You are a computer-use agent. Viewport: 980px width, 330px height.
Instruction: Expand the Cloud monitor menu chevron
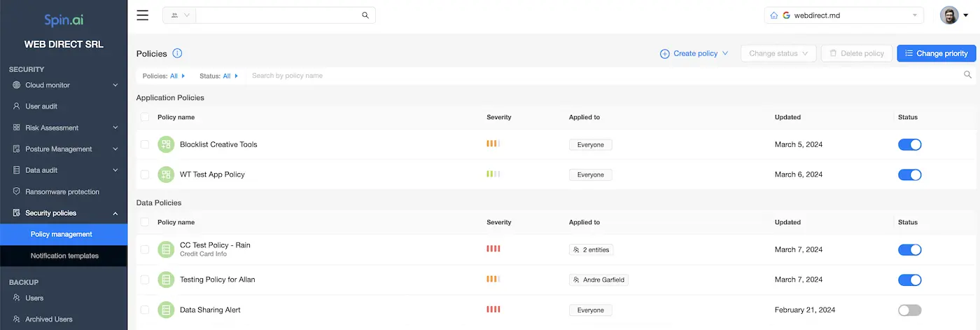pos(115,85)
